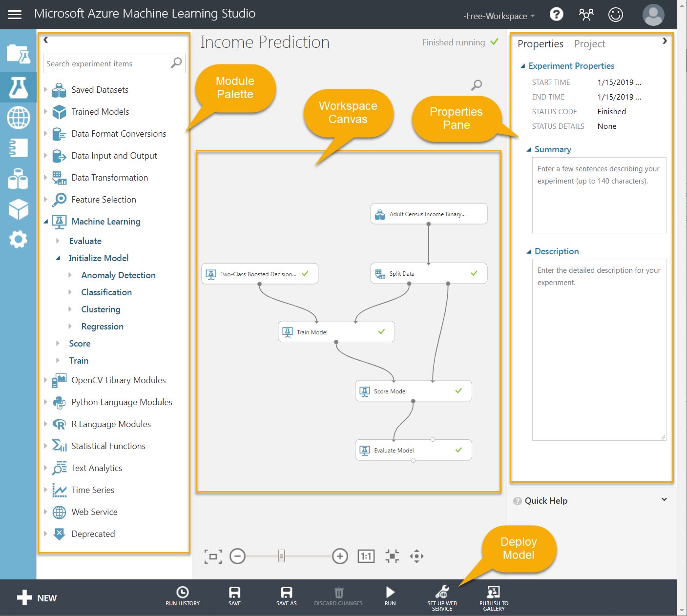Open the Settings gear icon in sidebar
This screenshot has height=616, width=687.
[19, 239]
